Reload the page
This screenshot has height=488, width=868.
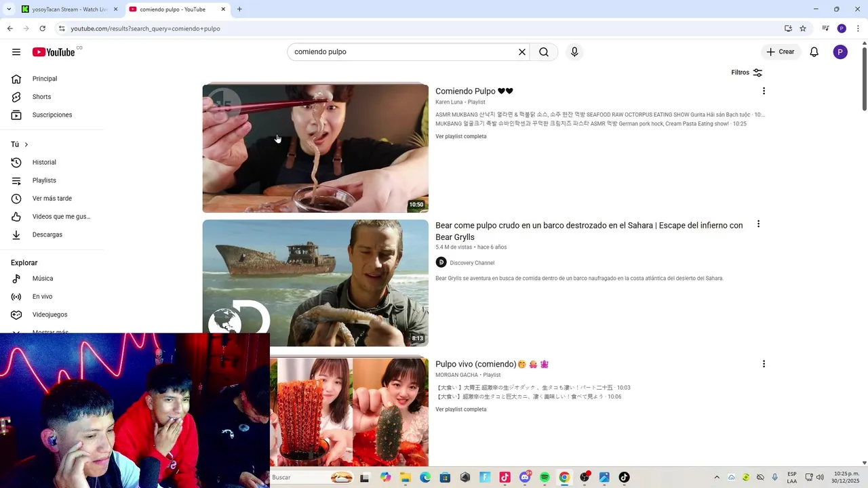[x=42, y=28]
